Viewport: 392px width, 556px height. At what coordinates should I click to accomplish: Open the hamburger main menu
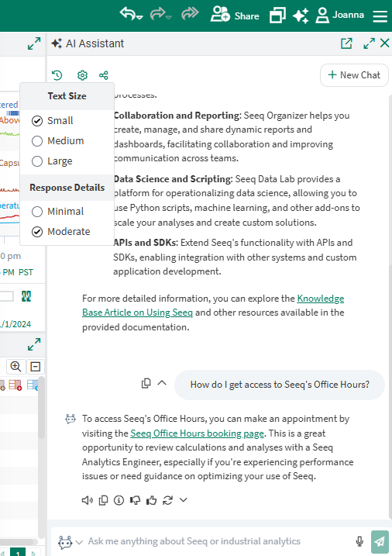coord(380,16)
